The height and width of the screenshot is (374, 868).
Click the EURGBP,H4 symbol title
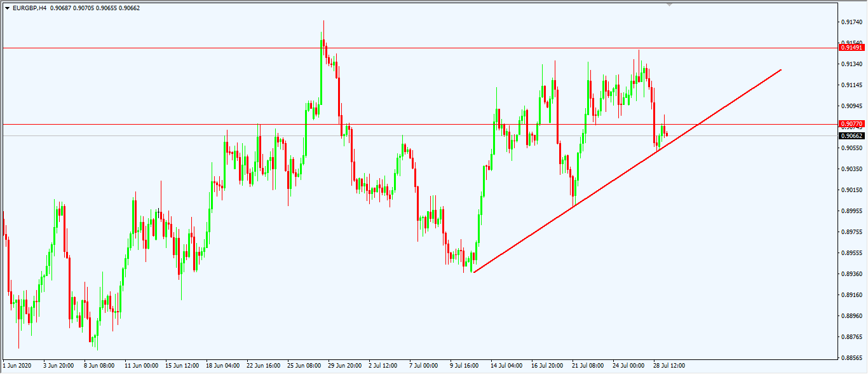pos(30,8)
